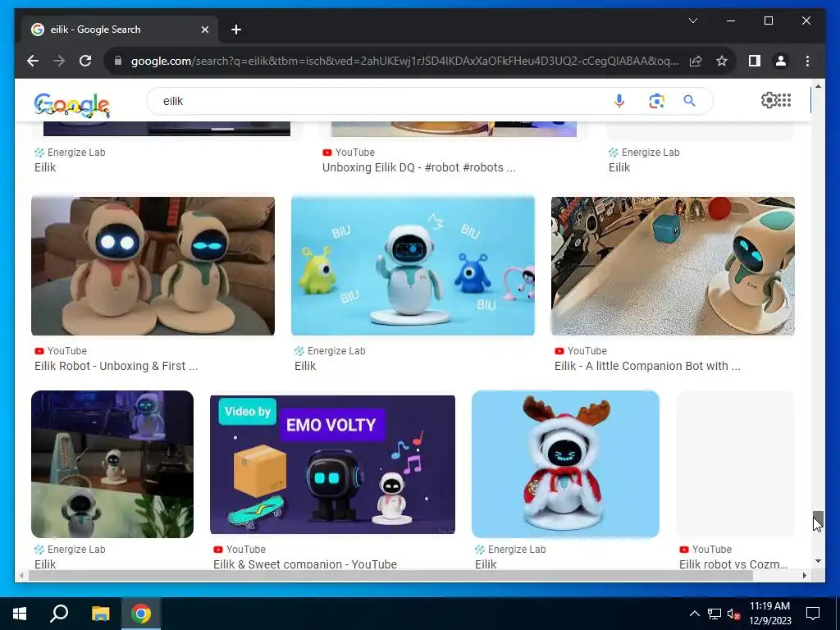Open Google quick settings gear
The width and height of the screenshot is (840, 630).
click(x=768, y=100)
